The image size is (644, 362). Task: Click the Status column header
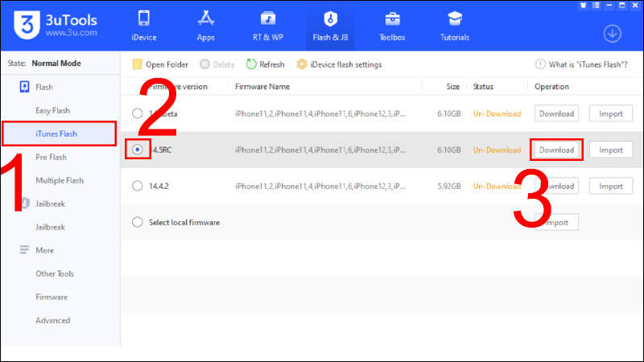tap(483, 87)
